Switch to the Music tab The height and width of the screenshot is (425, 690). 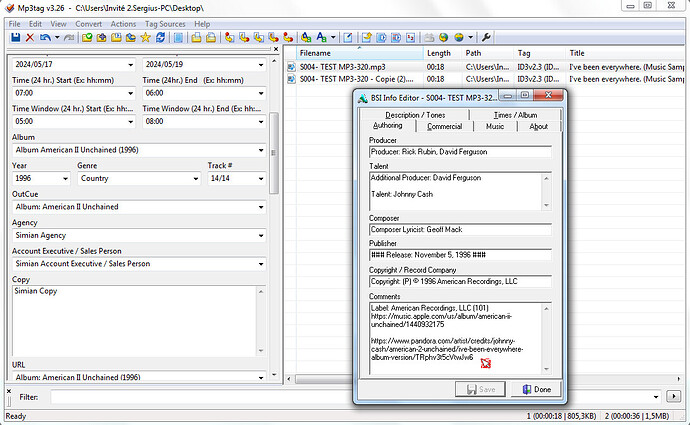tap(495, 127)
